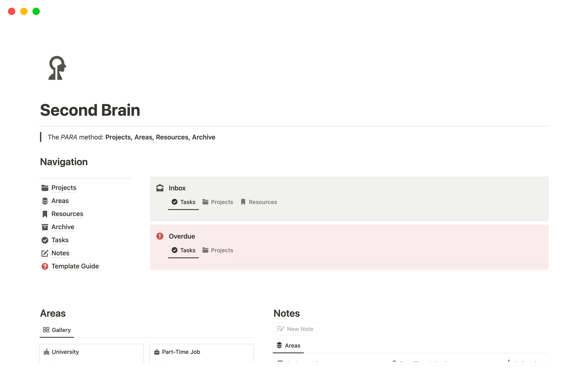The image size is (588, 368).
Task: Toggle Tasks checkbox in Overdue section
Action: (x=175, y=250)
